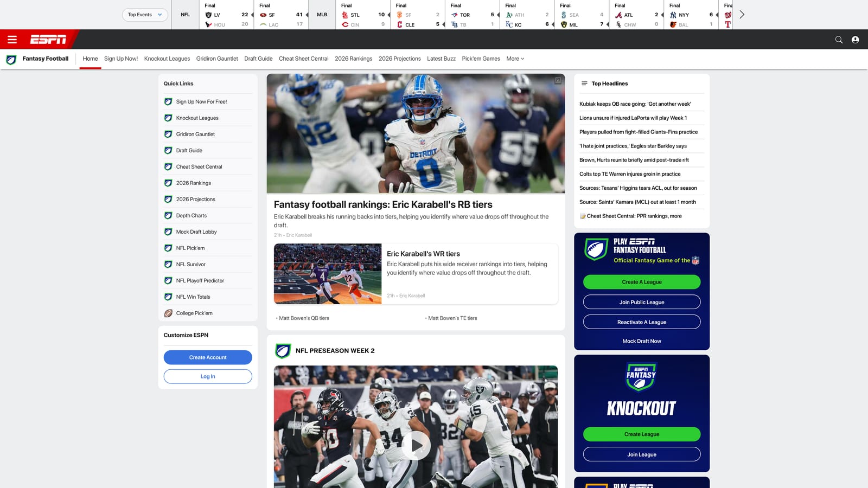Open the Detroit Lions hero image
This screenshot has width=868, height=488.
coord(416,133)
